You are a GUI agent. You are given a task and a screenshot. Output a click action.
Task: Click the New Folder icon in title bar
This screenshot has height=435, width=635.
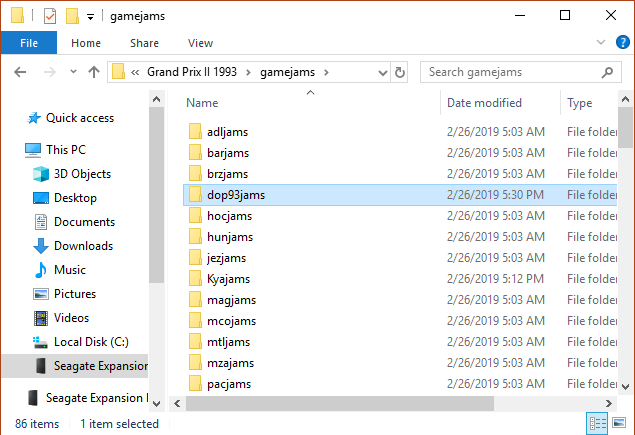pos(71,16)
